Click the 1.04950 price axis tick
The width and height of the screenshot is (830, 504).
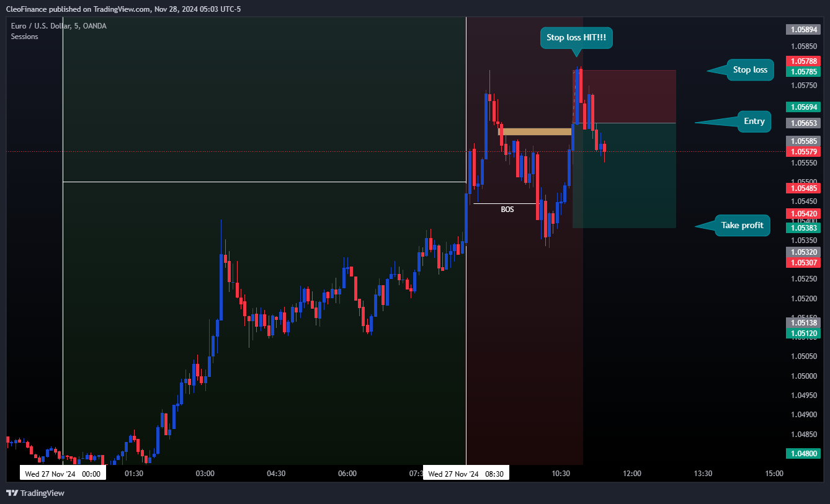803,395
